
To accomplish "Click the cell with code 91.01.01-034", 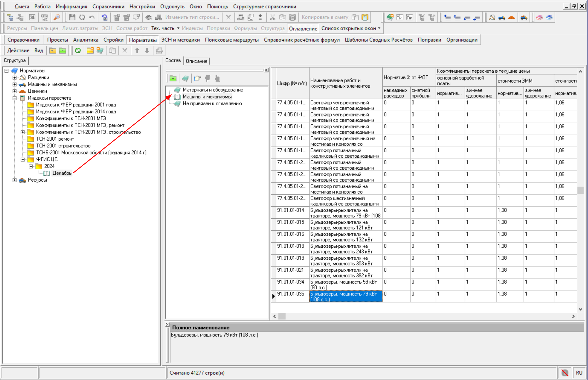I will pos(293,285).
